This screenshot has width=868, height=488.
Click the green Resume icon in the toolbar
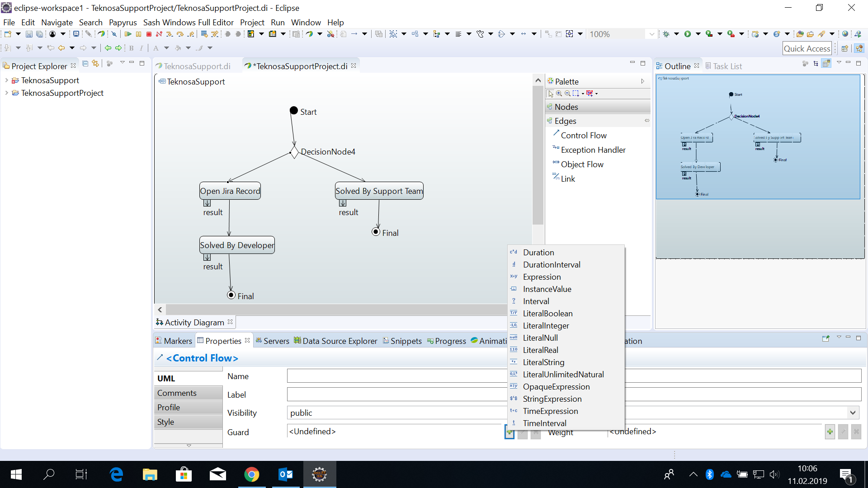tap(128, 34)
